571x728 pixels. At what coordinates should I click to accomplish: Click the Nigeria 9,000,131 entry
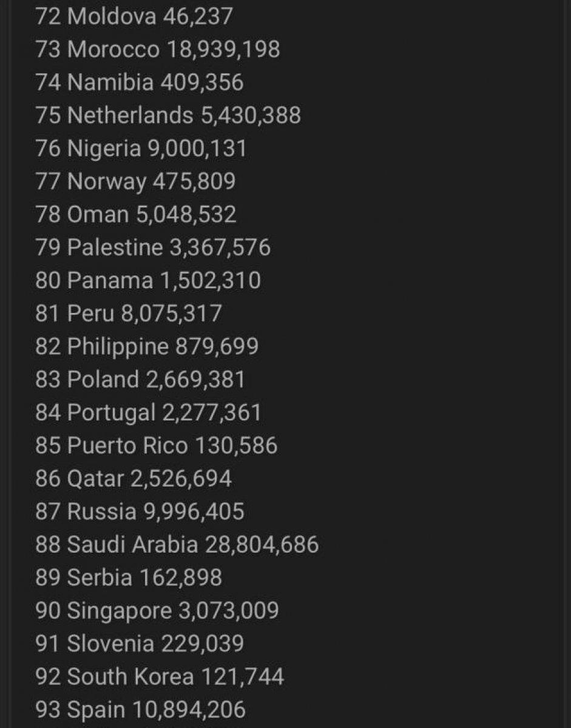coord(141,148)
